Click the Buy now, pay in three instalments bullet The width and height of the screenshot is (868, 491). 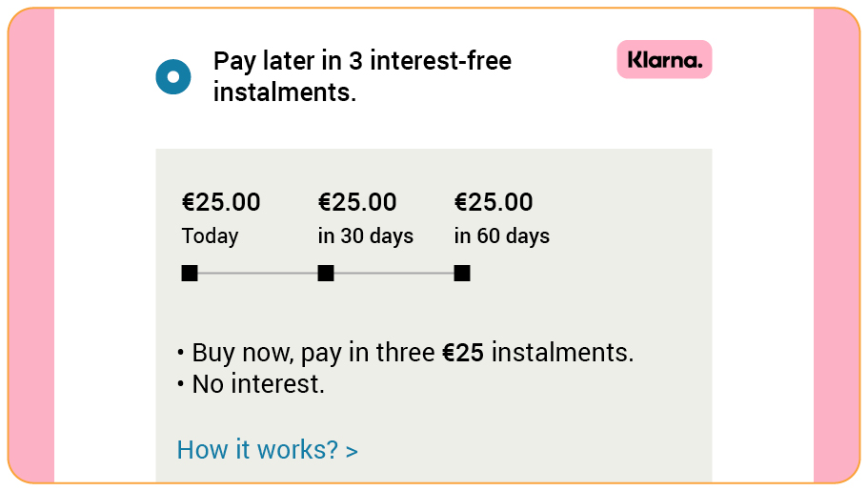tap(406, 353)
